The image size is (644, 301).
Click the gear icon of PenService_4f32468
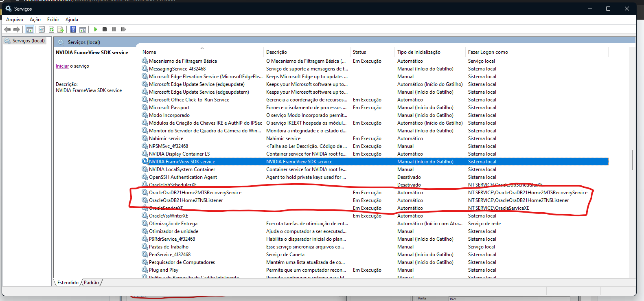tap(145, 255)
